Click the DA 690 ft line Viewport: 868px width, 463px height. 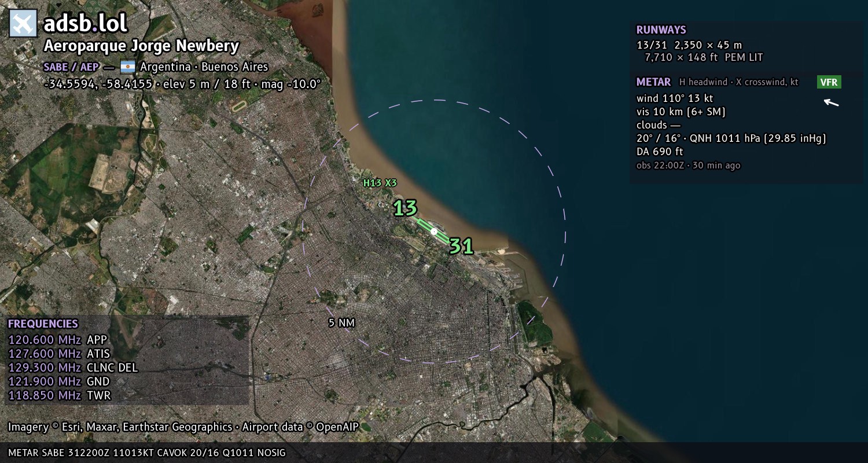pyautogui.click(x=660, y=152)
